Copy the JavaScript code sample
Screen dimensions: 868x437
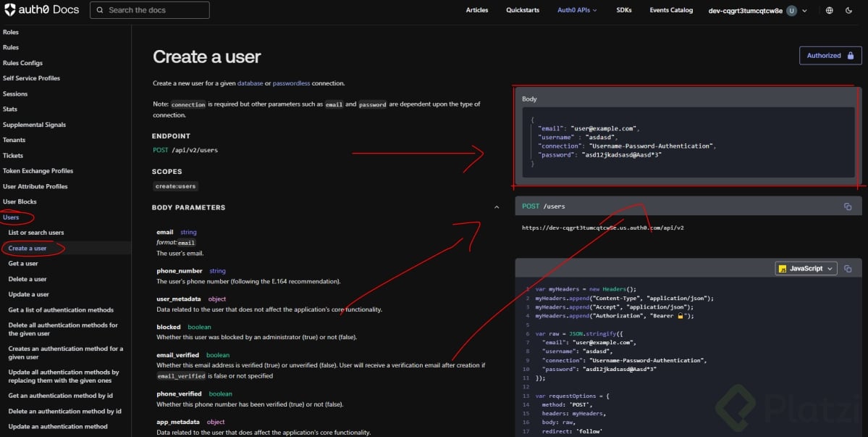click(848, 269)
